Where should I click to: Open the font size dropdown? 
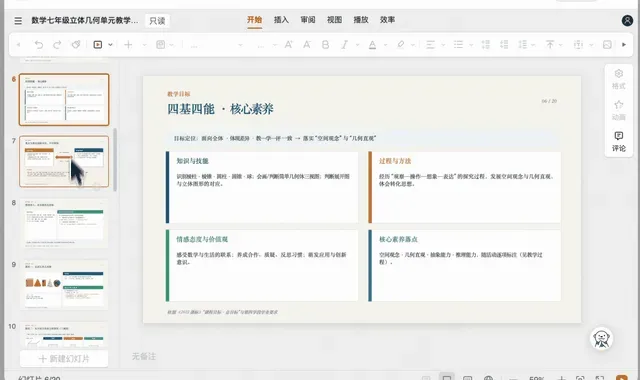pyautogui.click(x=274, y=45)
